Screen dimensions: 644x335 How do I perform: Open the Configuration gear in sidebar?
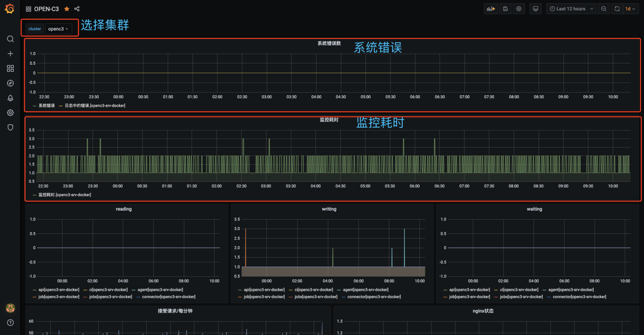10,113
